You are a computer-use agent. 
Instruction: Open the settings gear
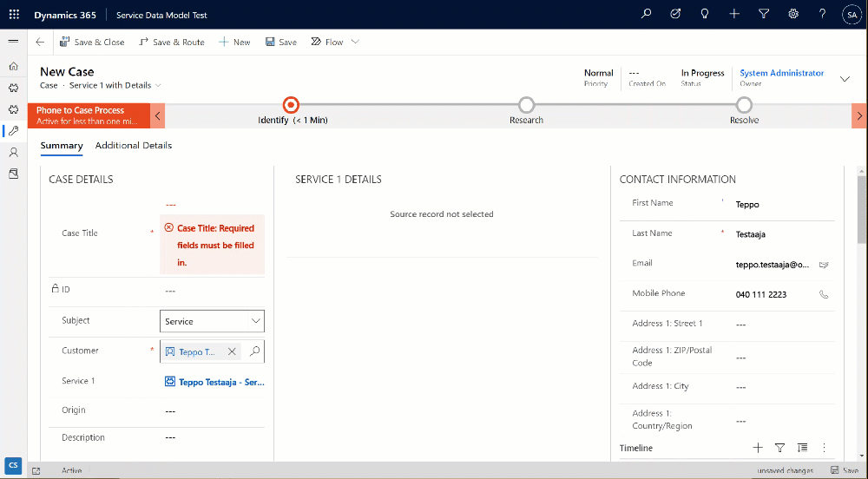[793, 15]
